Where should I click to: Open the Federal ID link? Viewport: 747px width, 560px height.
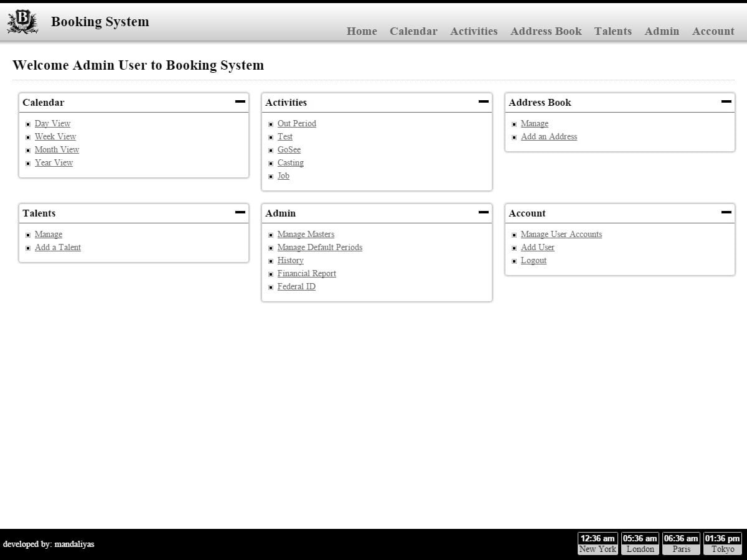point(296,286)
